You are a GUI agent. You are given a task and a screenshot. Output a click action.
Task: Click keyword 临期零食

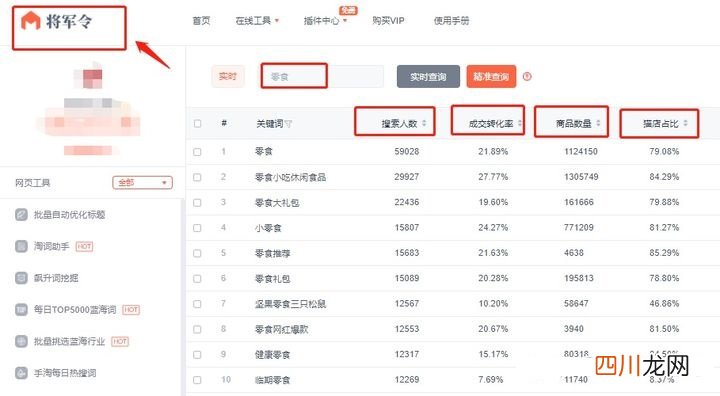click(x=272, y=380)
